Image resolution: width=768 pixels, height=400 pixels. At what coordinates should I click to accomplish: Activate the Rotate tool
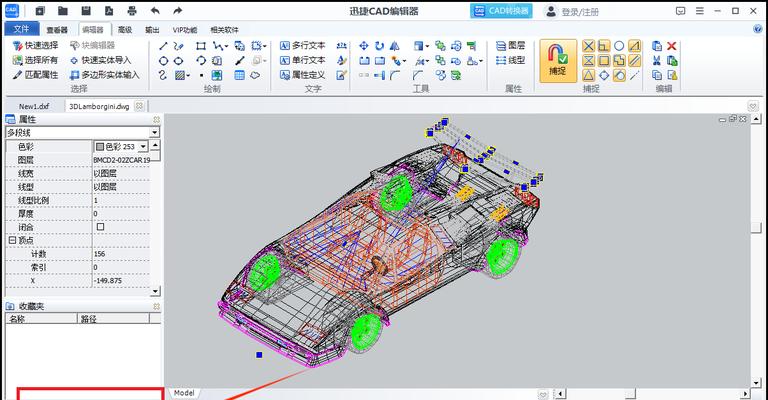(x=379, y=46)
